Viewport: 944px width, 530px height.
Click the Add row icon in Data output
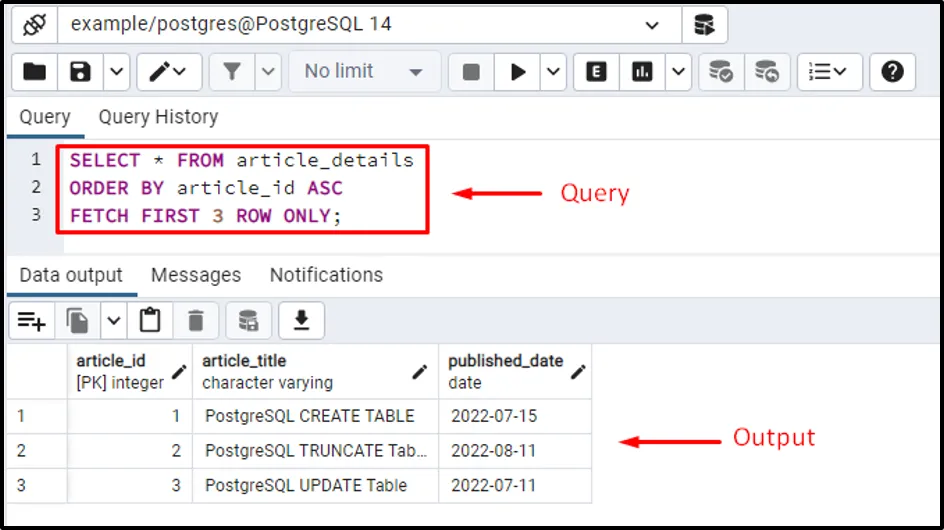point(31,320)
